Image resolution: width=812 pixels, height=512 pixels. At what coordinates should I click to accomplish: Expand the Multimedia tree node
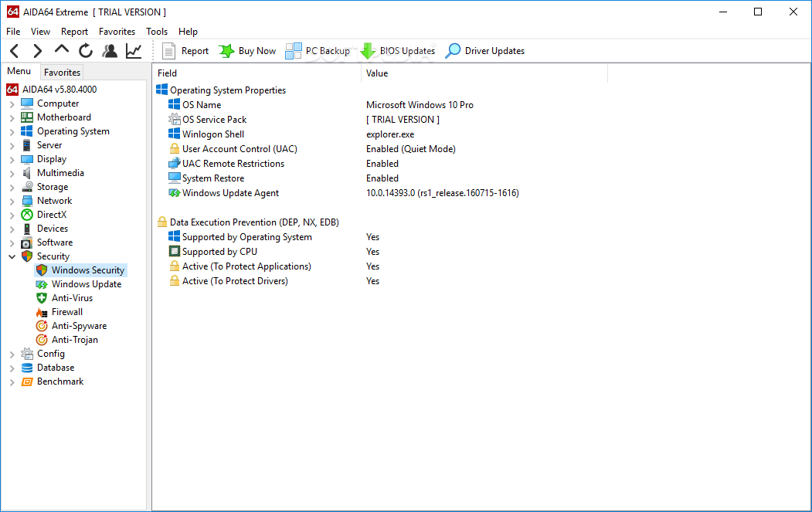[x=12, y=174]
